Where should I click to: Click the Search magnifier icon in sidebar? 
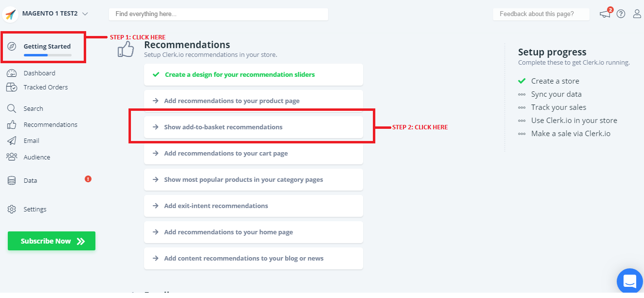point(12,109)
